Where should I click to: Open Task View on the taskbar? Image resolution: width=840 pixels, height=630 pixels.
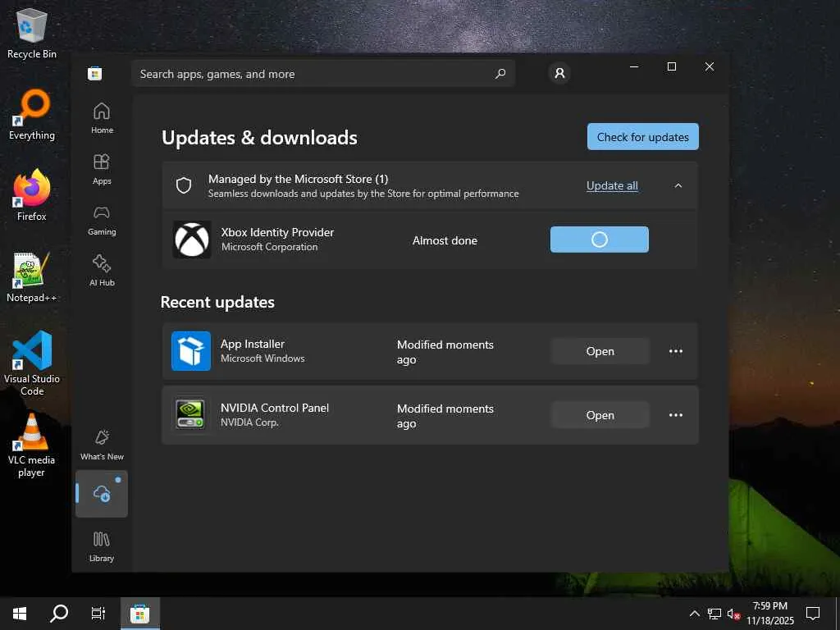coord(98,613)
